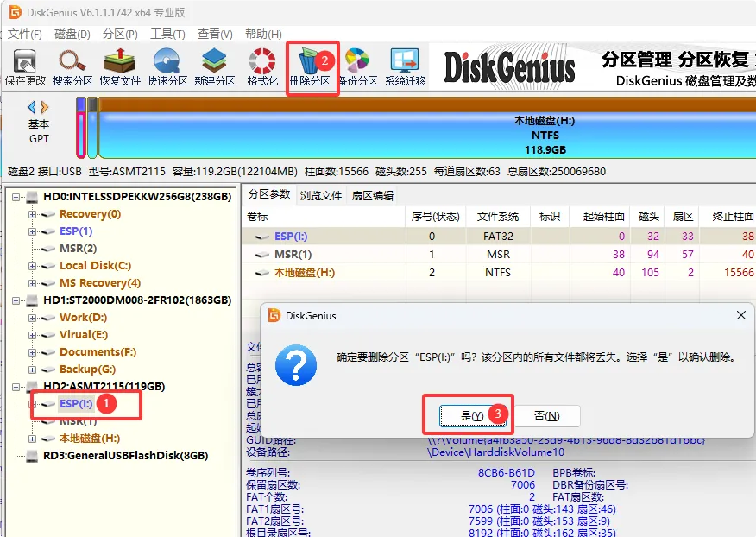The image size is (756, 537).
Task: Click the drive icon beside ESP(I:) table row
Action: pyautogui.click(x=261, y=237)
